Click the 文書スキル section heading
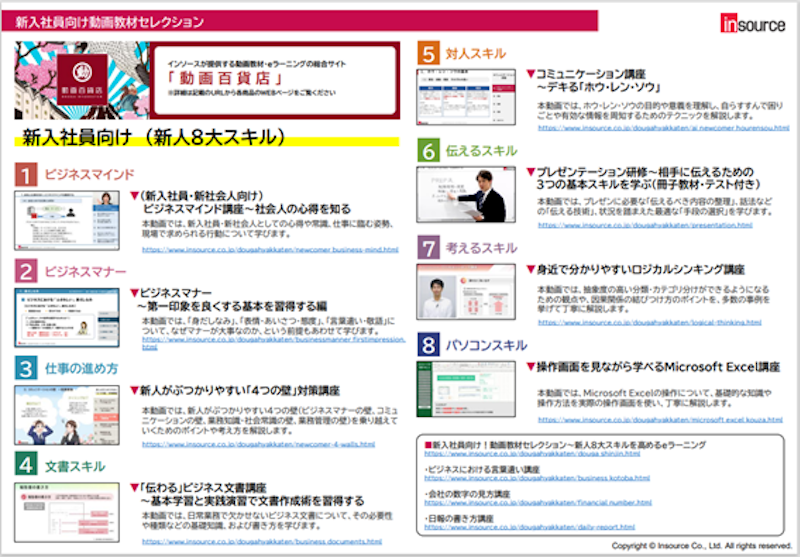Image resolution: width=800 pixels, height=557 pixels. coord(75,466)
